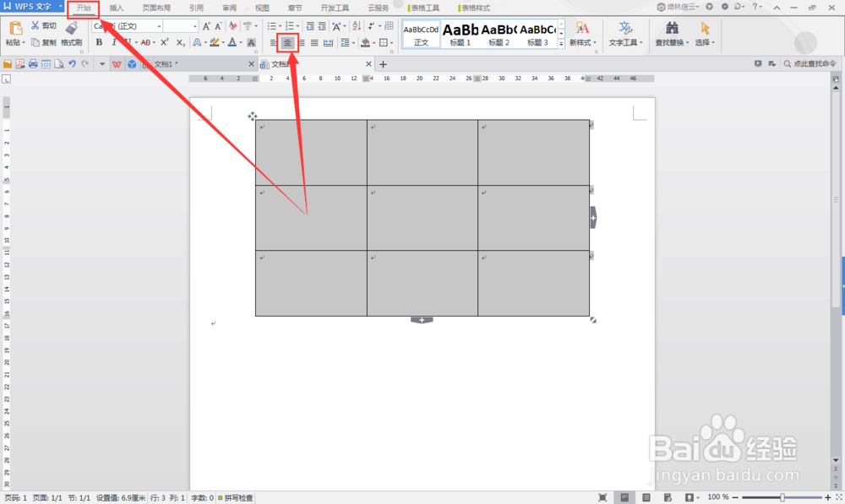This screenshot has height=504, width=845.
Task: Apply subscript formatting (X₂)
Action: tap(181, 42)
